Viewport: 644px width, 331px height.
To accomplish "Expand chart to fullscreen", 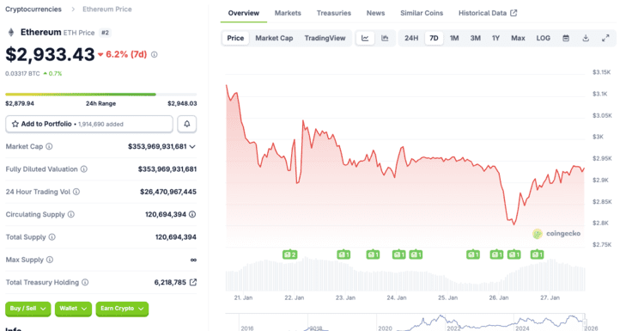I will tap(605, 38).
